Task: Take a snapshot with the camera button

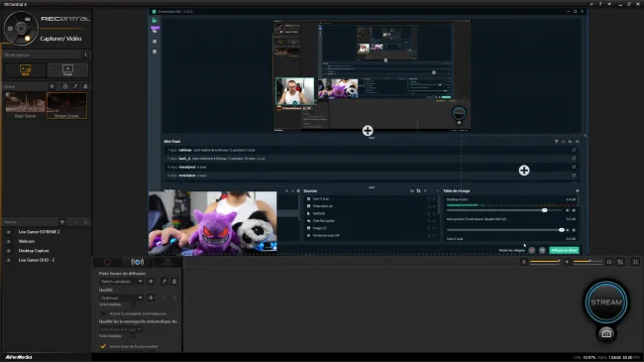Action: pyautogui.click(x=606, y=333)
